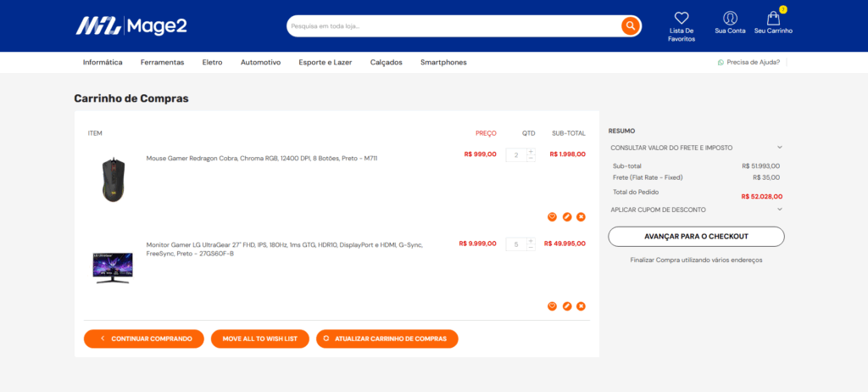The height and width of the screenshot is (392, 868).
Task: Expand Consultar Valor do Frete e Imposto
Action: tap(695, 148)
